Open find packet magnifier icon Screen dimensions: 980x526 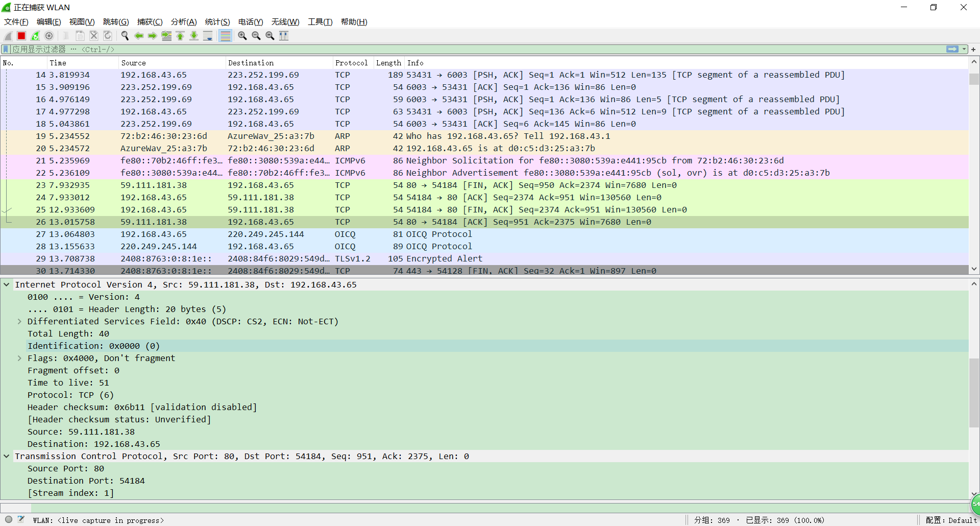click(125, 36)
